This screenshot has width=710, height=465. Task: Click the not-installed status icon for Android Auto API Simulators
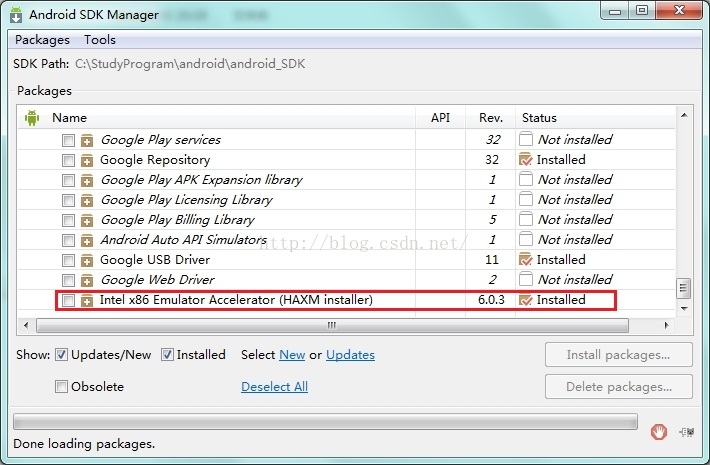[526, 239]
